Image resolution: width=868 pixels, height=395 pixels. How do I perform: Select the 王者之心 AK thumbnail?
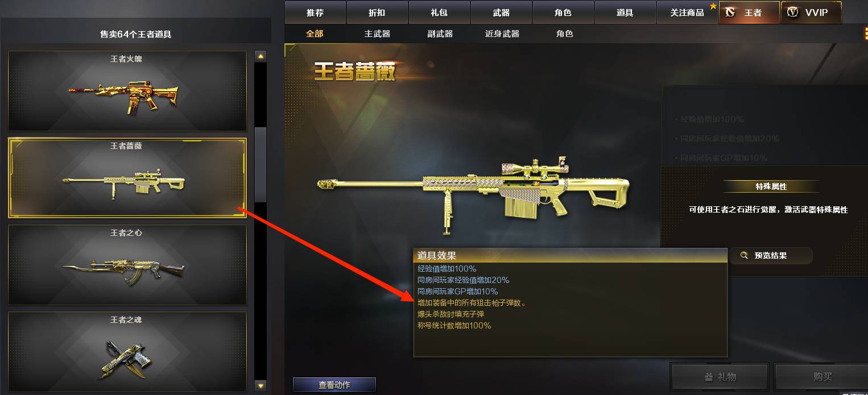point(127,265)
